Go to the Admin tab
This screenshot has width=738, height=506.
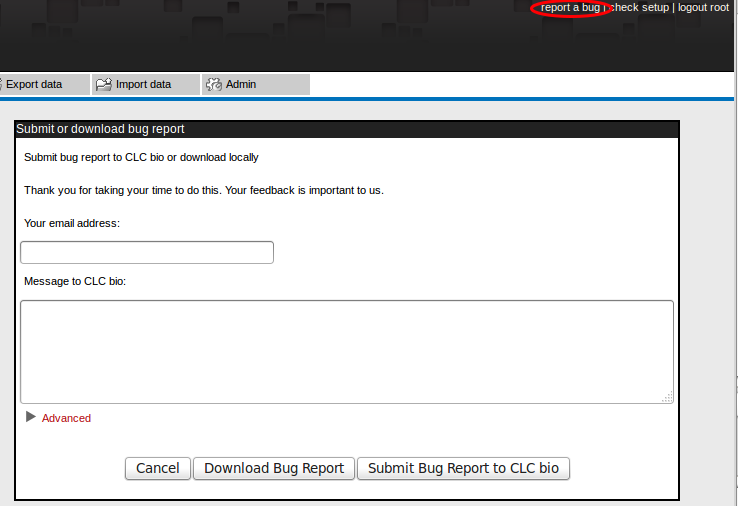(241, 85)
